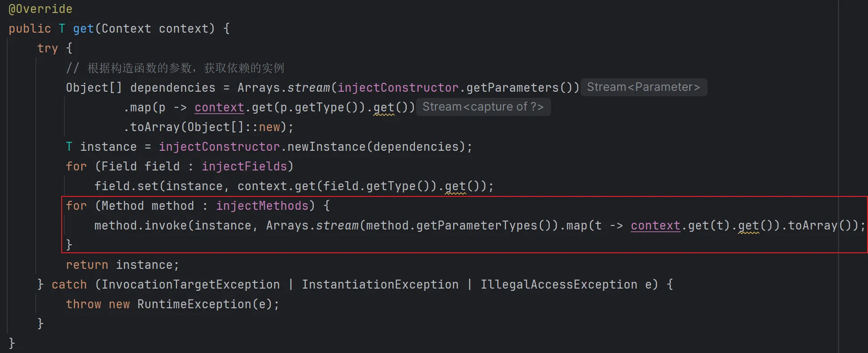Click the injectMethods identifier
This screenshot has height=353, width=868.
(262, 206)
